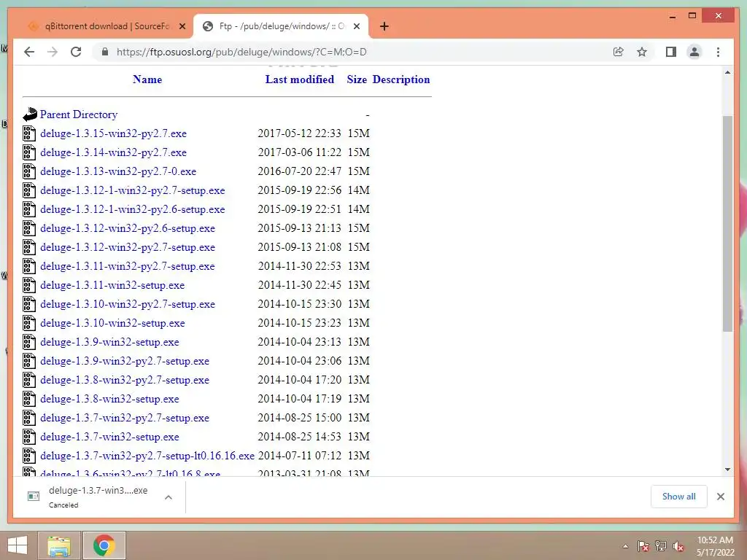The image size is (747, 560).
Task: Download deluge-1.3.7-win32-py2.7-setup-lt0.16.16.exe
Action: (147, 456)
